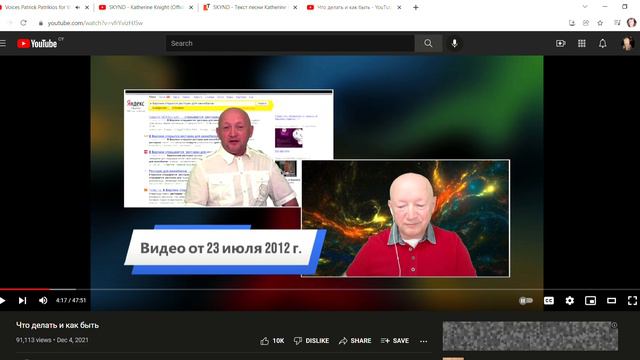The height and width of the screenshot is (360, 640).
Task: Enter full screen mode
Action: [632, 300]
